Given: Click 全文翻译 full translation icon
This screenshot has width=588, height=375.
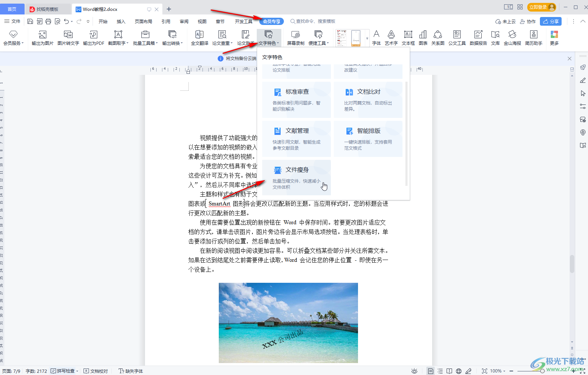Looking at the screenshot, I should pyautogui.click(x=199, y=38).
